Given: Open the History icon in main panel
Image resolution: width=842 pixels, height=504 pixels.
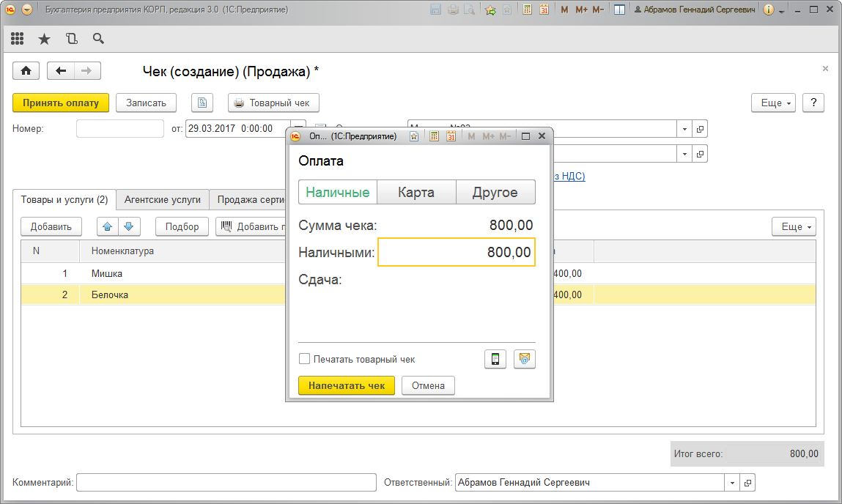Looking at the screenshot, I should tap(71, 39).
